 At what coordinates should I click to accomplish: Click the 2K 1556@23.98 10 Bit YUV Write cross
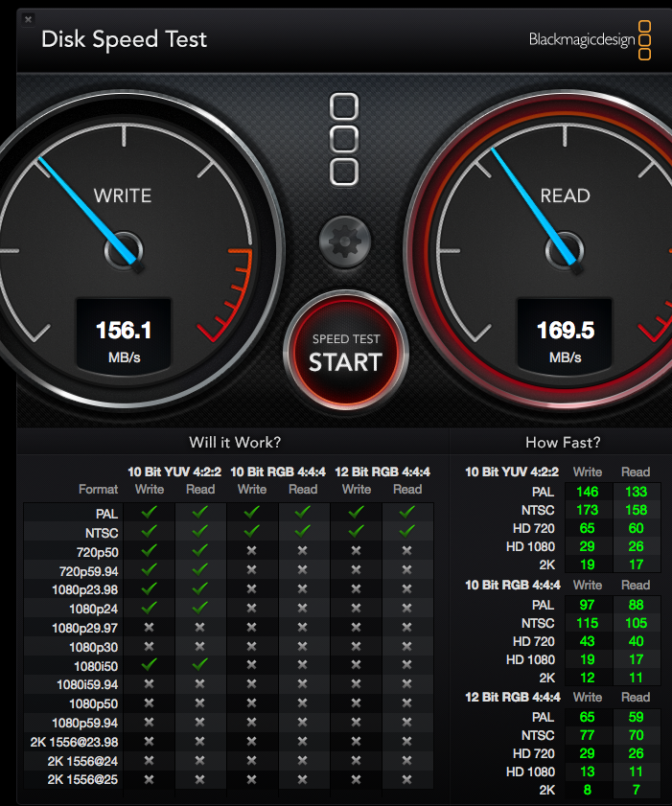pos(150,741)
